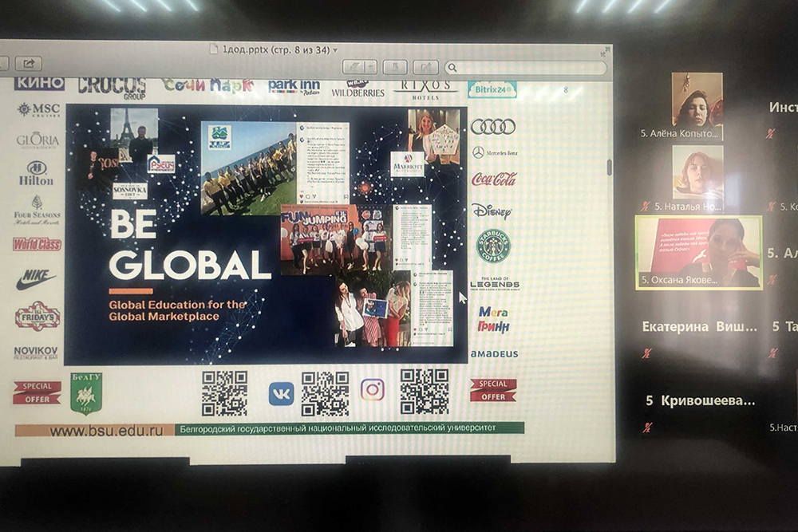Click muted microphone icon under Екатерина Виш
This screenshot has width=798, height=532.
[646, 353]
